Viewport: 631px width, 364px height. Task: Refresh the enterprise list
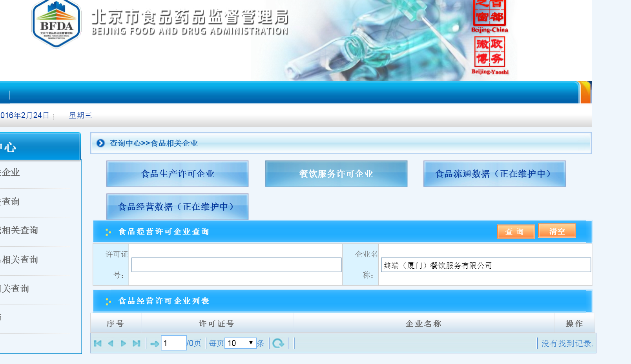[278, 344]
